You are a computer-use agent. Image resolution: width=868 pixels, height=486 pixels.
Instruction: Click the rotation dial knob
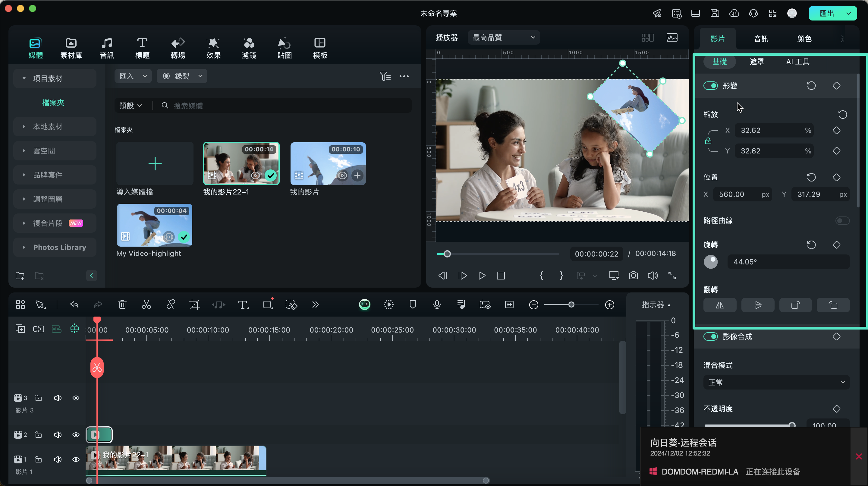[x=711, y=262]
